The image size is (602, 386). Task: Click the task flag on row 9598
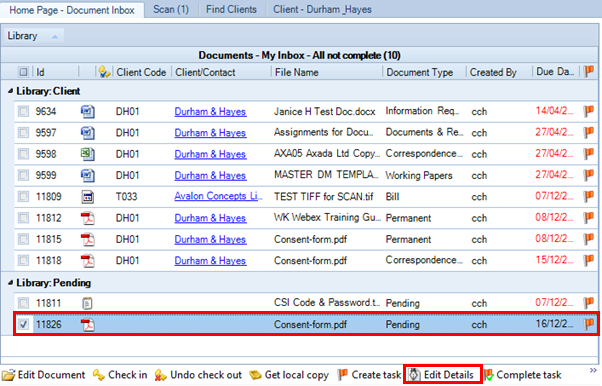(x=589, y=154)
